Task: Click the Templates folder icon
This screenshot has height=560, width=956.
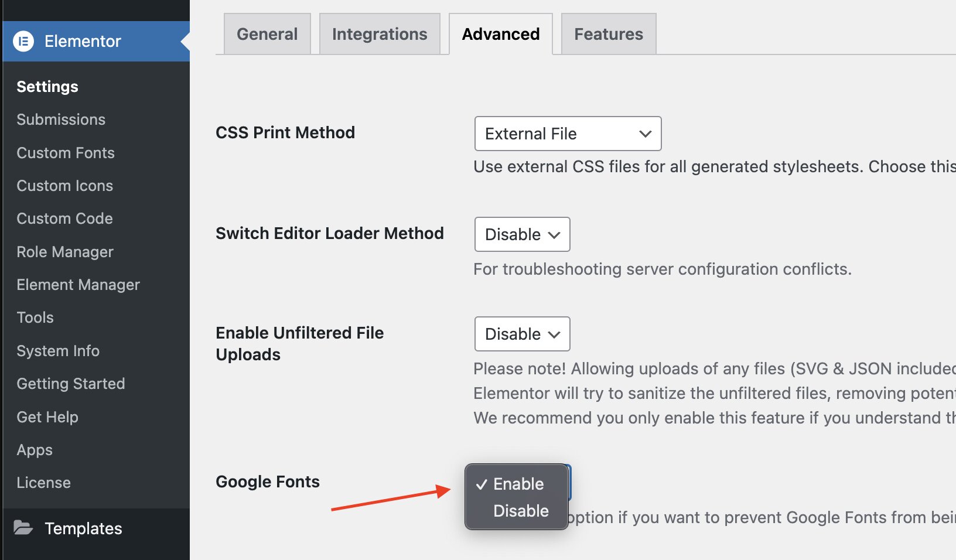Action: [x=23, y=528]
